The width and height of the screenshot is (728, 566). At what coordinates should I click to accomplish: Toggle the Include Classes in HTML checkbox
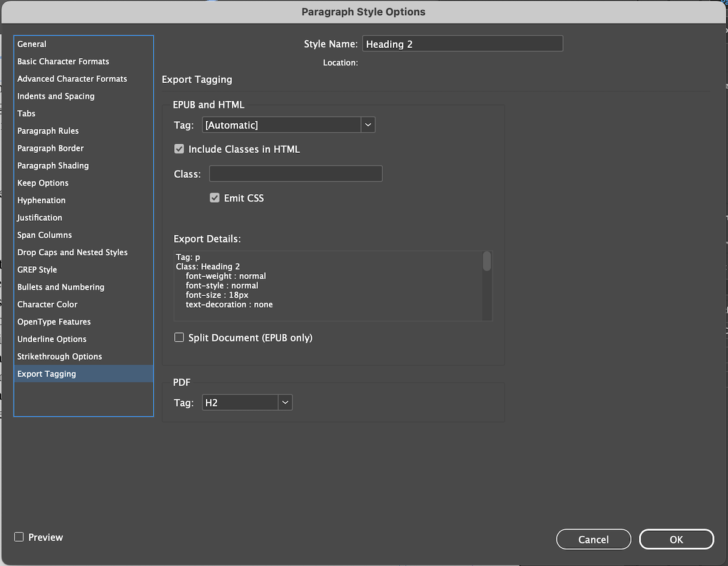pos(179,149)
